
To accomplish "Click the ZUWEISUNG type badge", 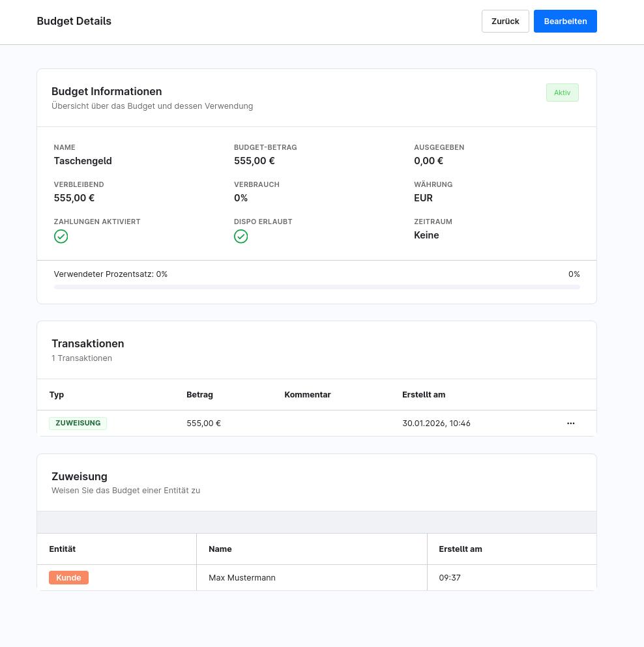I will 78,423.
